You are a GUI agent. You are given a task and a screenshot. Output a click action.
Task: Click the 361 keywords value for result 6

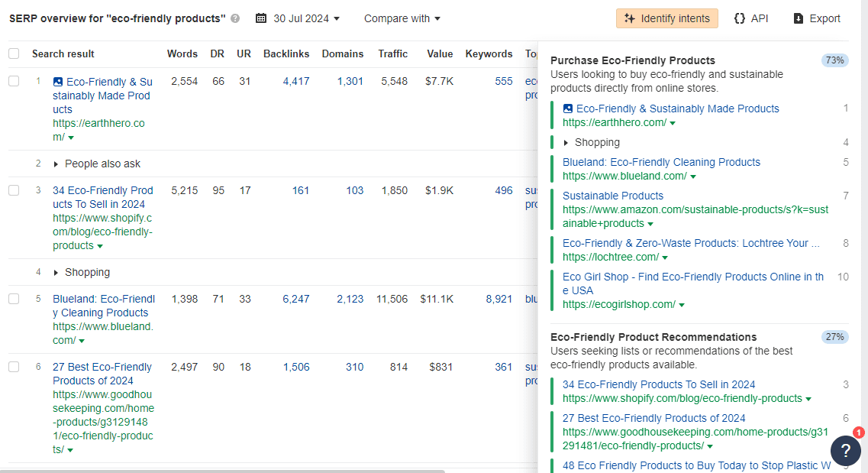[504, 368]
